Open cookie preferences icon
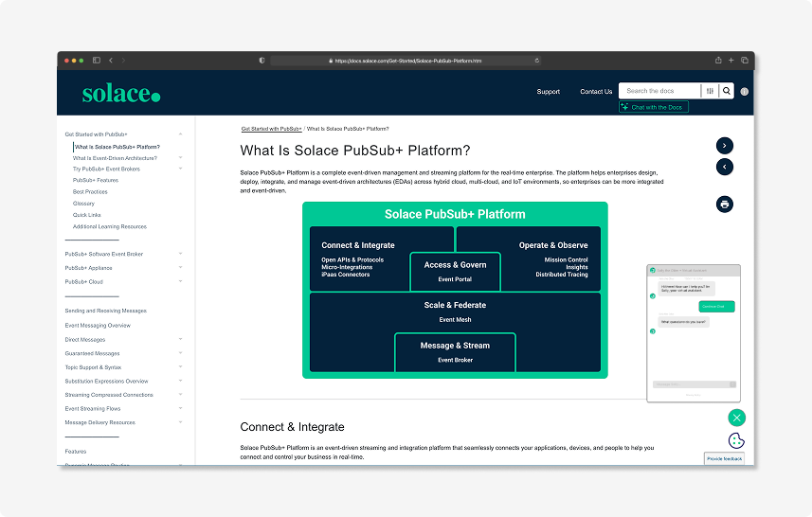The image size is (812, 517). tap(736, 440)
